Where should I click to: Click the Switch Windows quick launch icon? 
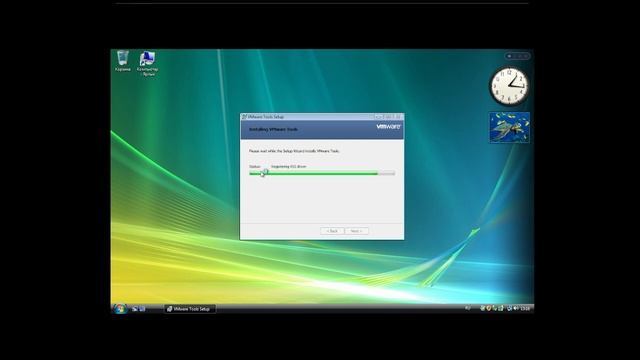point(142,309)
